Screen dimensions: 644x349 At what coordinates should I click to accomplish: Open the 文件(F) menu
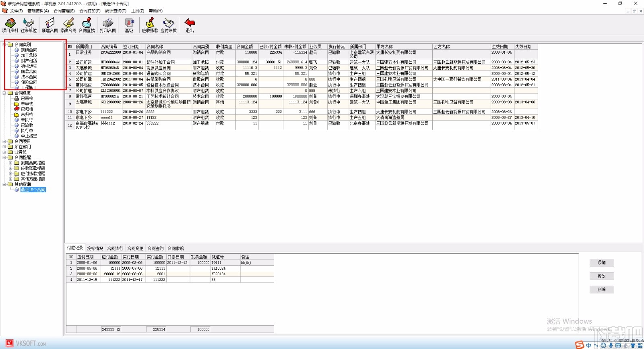(17, 11)
